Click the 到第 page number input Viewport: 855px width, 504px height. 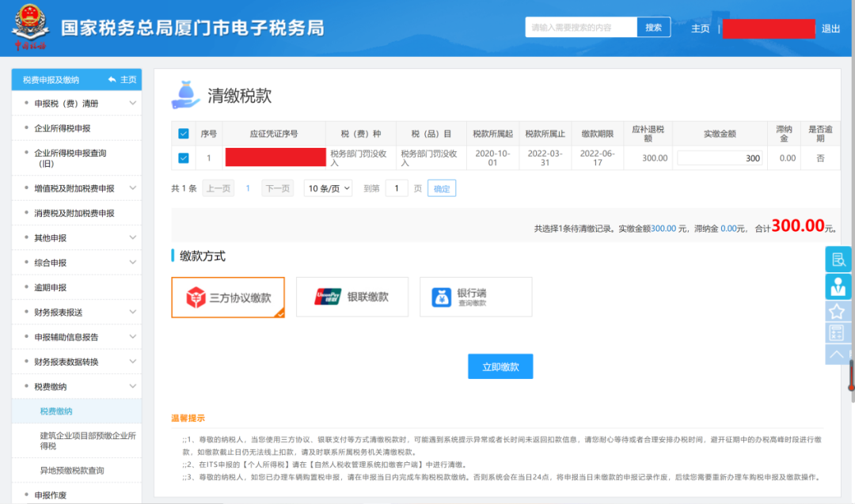pyautogui.click(x=397, y=188)
